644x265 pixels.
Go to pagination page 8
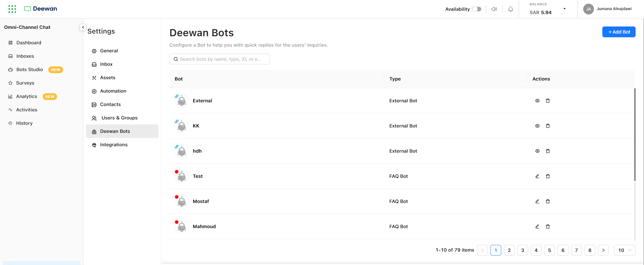(x=590, y=250)
